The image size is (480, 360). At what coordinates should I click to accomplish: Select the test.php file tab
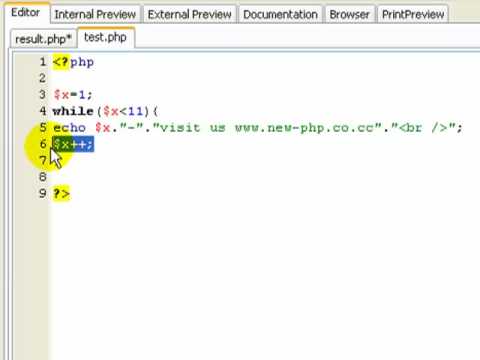tap(105, 37)
